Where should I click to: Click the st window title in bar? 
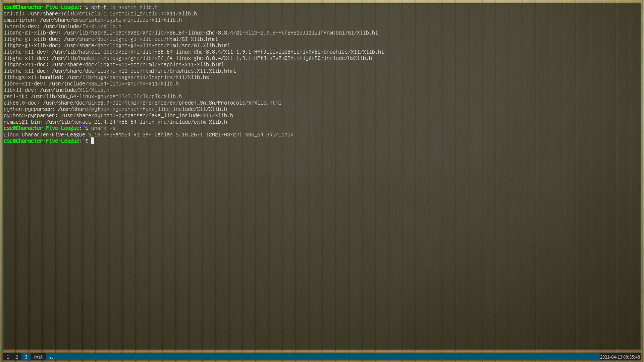51,357
